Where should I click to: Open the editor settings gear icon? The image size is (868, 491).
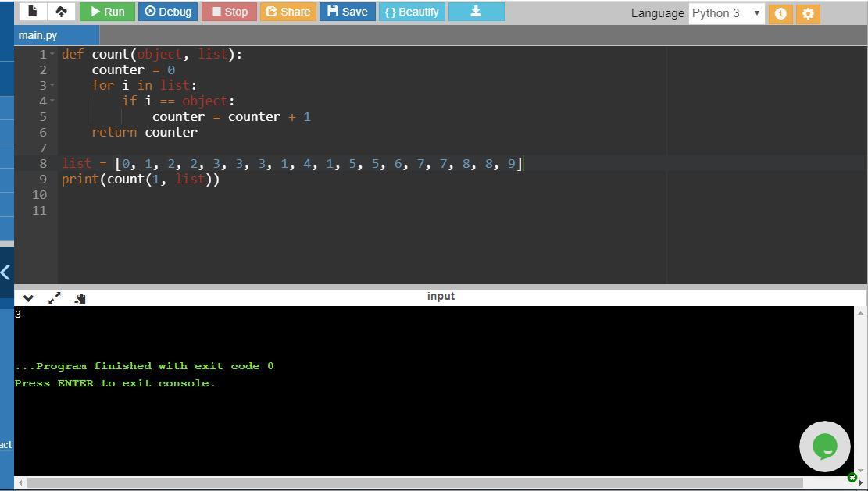(808, 13)
